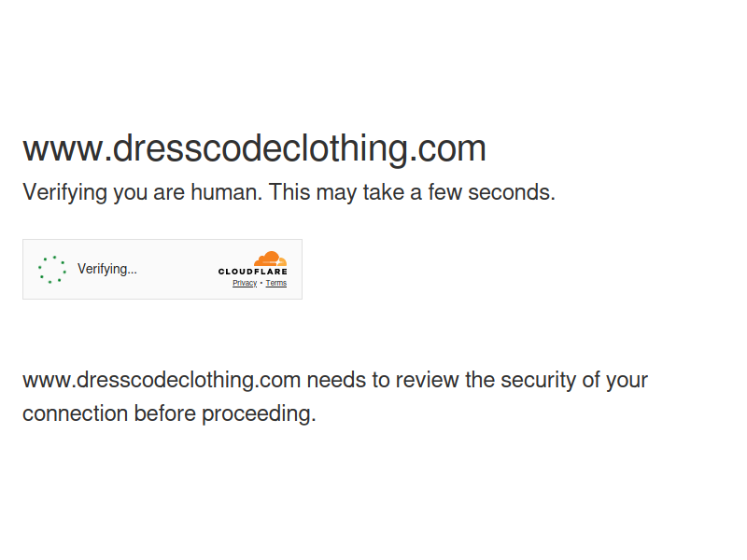
Task: Click the www.dresscodeclothing.com page heading
Action: (x=254, y=148)
